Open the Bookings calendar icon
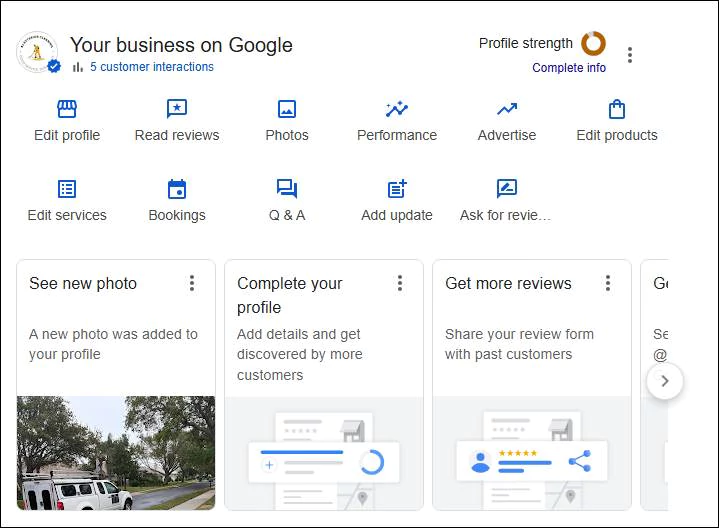This screenshot has height=528, width=719. pyautogui.click(x=177, y=189)
